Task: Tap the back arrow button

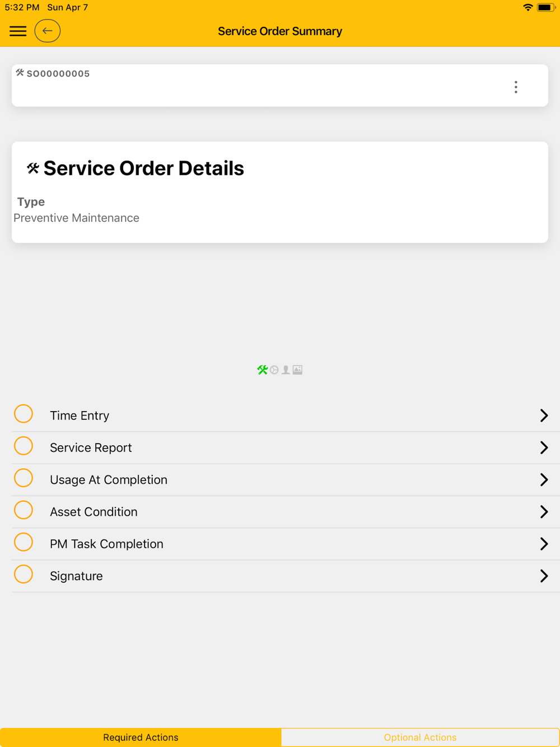Action: click(48, 31)
